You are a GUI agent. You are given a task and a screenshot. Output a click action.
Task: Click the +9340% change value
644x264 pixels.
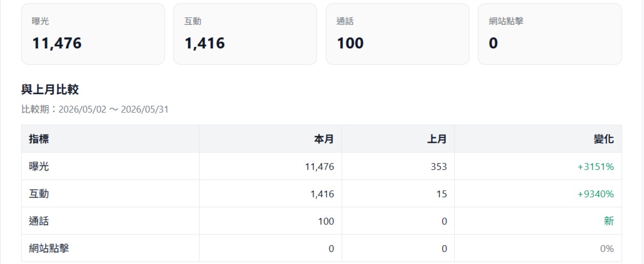tap(596, 194)
